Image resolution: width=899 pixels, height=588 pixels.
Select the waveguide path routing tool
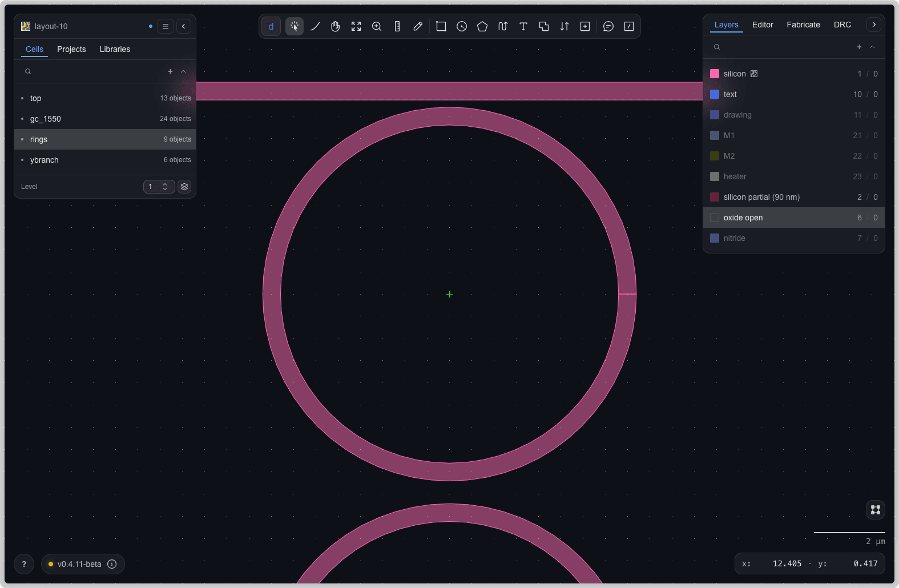coord(503,26)
